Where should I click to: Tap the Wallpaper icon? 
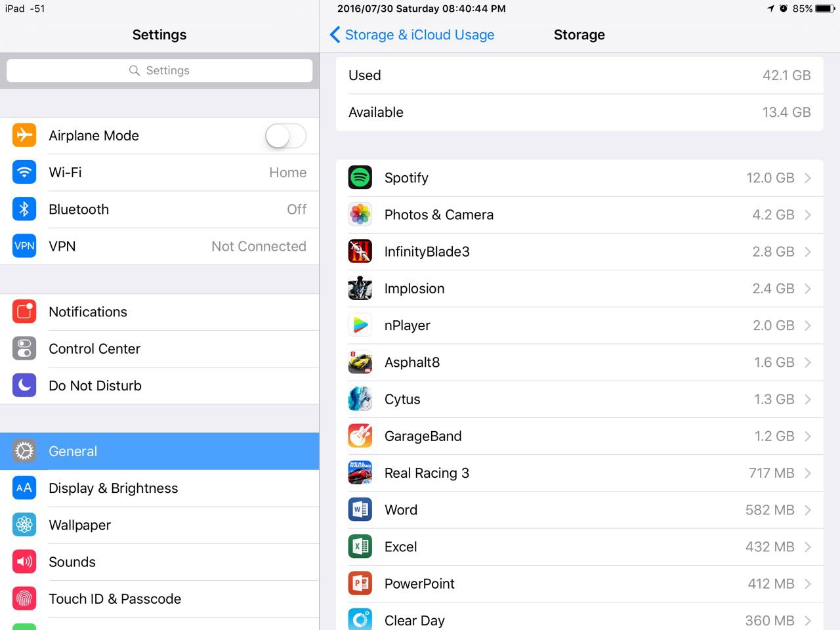24,525
